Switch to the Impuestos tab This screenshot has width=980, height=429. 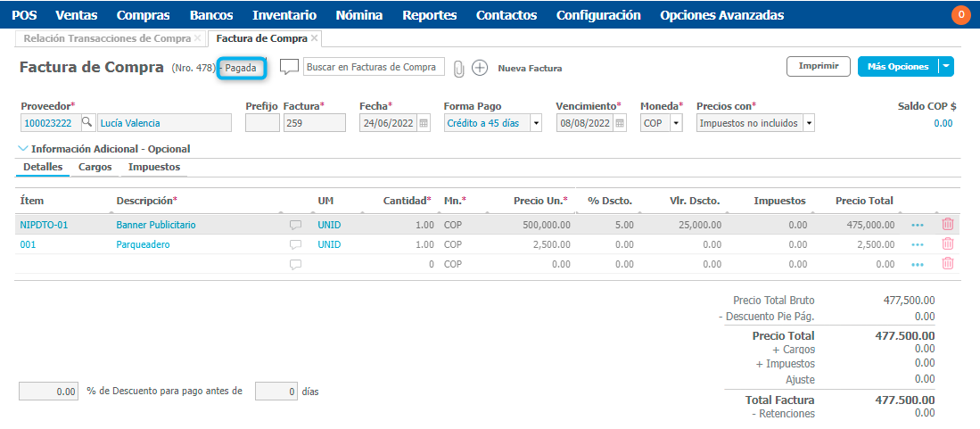[x=154, y=167]
